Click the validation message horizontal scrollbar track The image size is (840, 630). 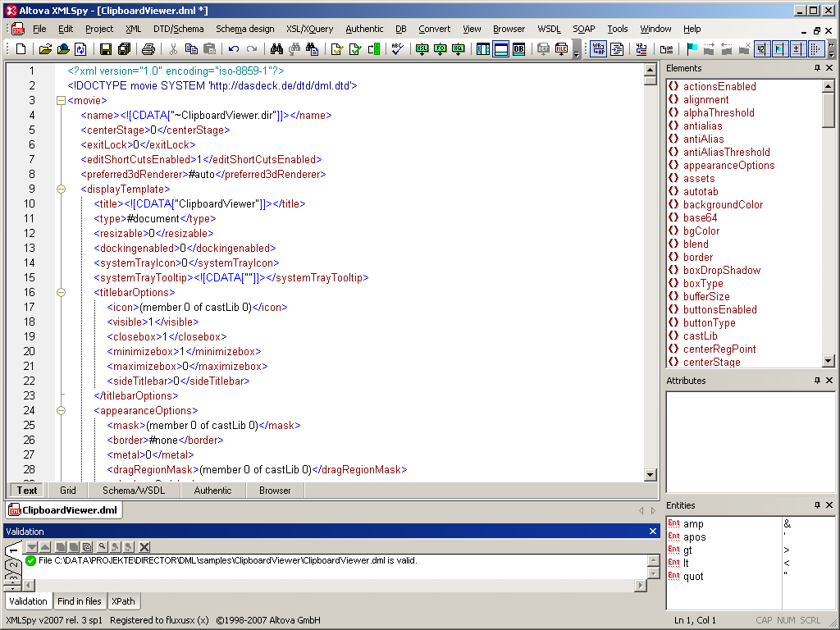point(335,586)
